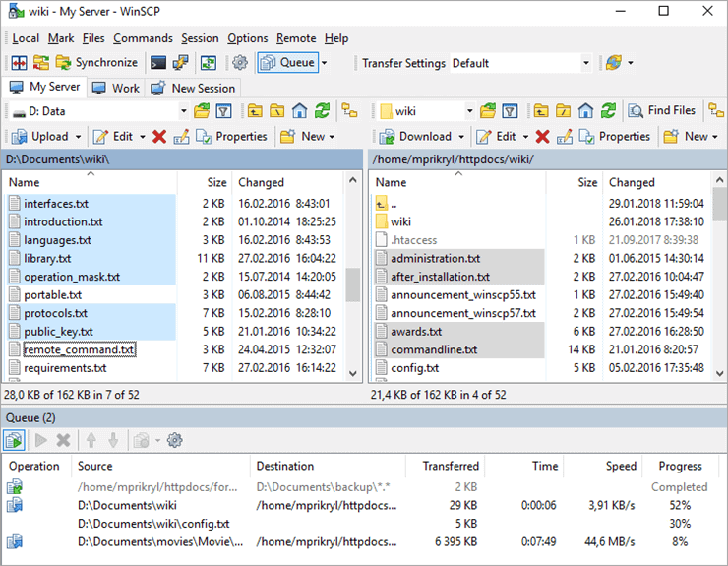The height and width of the screenshot is (566, 728).
Task: Expand the remote wiki directory dropdown
Action: coord(469,111)
